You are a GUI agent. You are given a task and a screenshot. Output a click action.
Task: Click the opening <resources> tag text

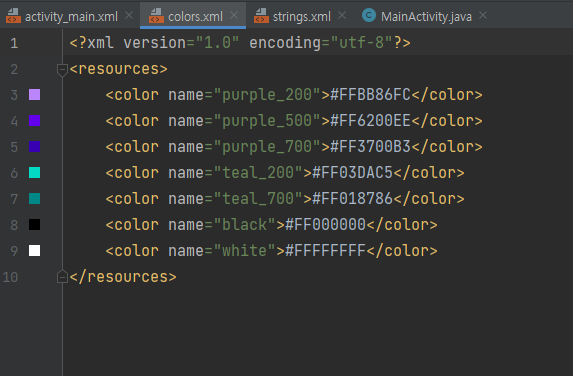pyautogui.click(x=118, y=69)
